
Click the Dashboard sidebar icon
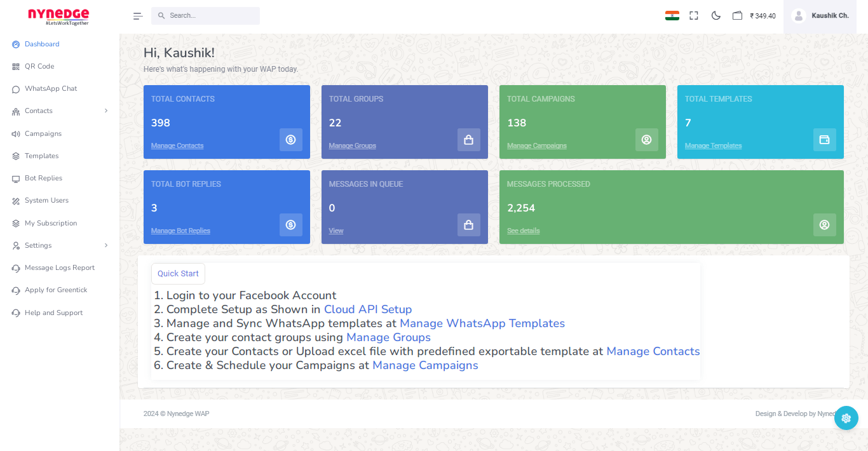pos(16,44)
